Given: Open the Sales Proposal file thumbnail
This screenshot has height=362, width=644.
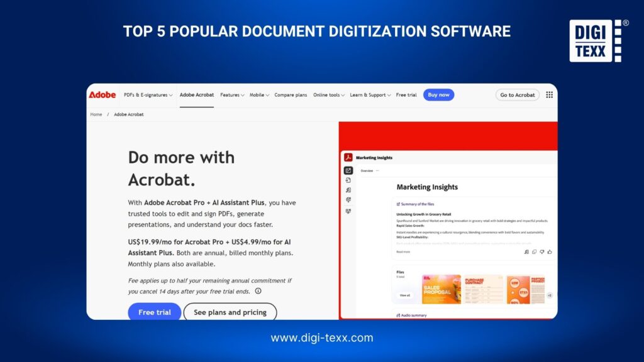Looking at the screenshot, I should tap(441, 289).
